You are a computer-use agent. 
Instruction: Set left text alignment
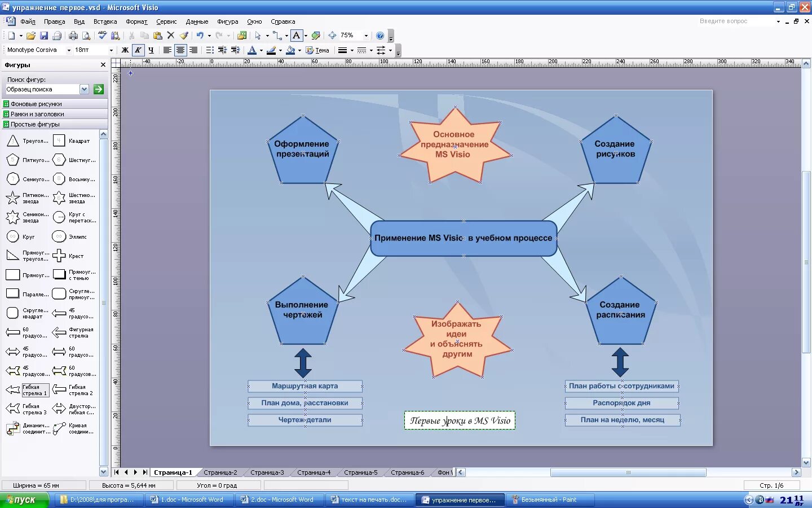[167, 50]
